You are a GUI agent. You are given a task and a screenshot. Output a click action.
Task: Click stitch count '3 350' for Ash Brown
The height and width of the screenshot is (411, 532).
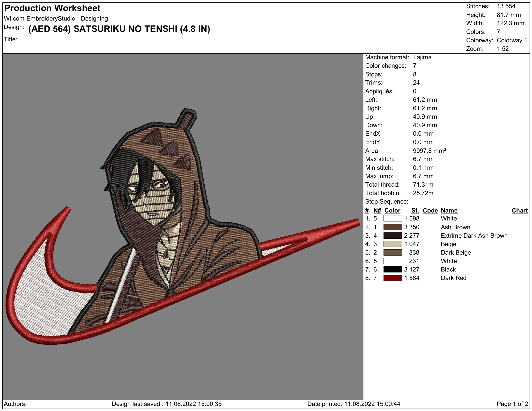point(412,227)
